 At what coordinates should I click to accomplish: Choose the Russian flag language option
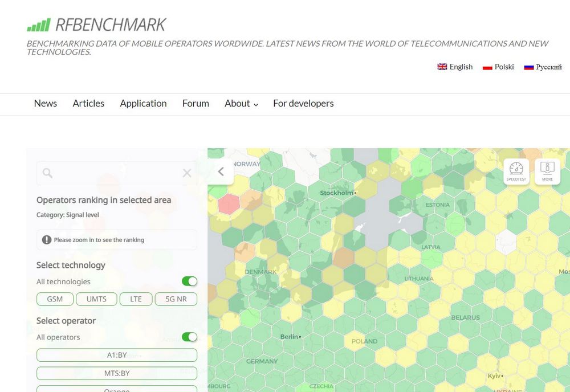pos(528,67)
